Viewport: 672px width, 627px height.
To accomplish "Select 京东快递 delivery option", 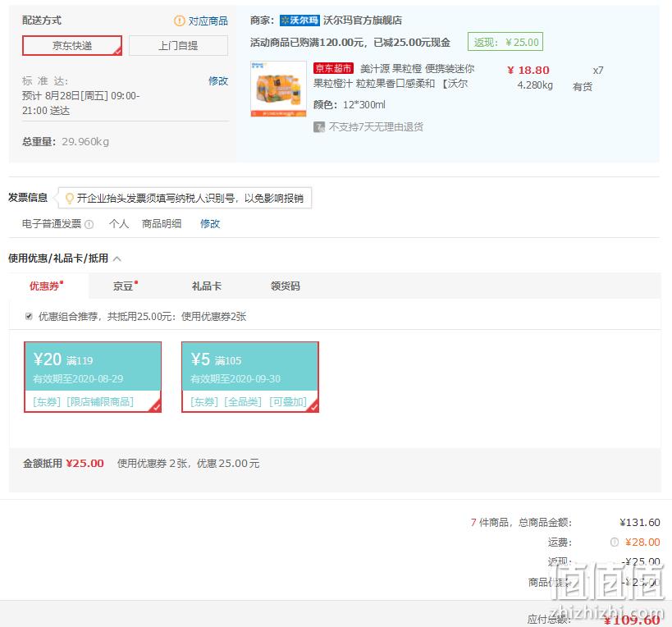I will [x=72, y=45].
